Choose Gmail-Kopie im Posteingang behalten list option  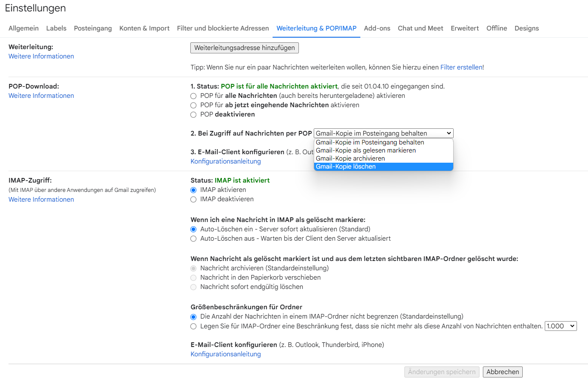tap(384, 142)
